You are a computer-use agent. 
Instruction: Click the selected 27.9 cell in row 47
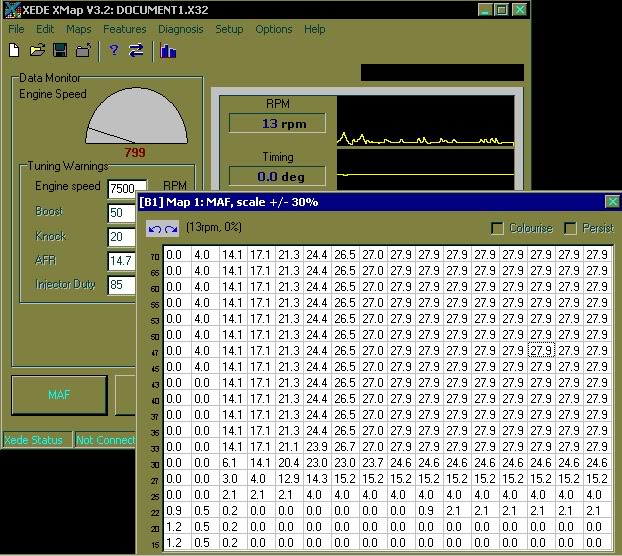pyautogui.click(x=541, y=351)
